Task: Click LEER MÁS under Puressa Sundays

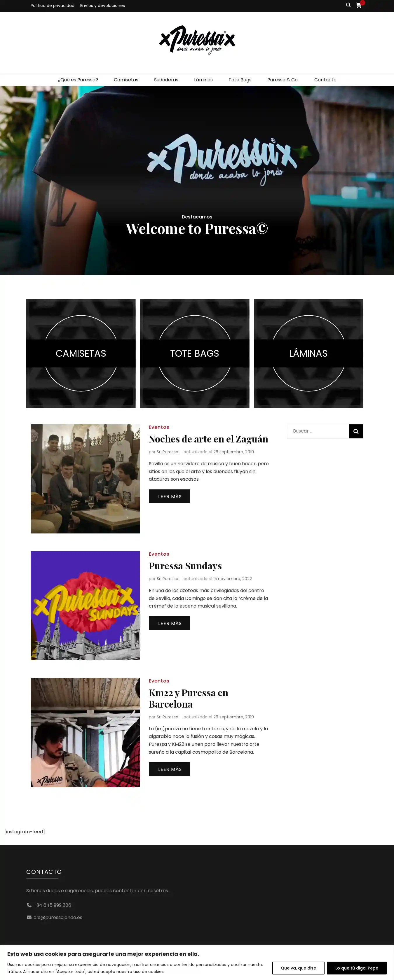Action: click(169, 623)
